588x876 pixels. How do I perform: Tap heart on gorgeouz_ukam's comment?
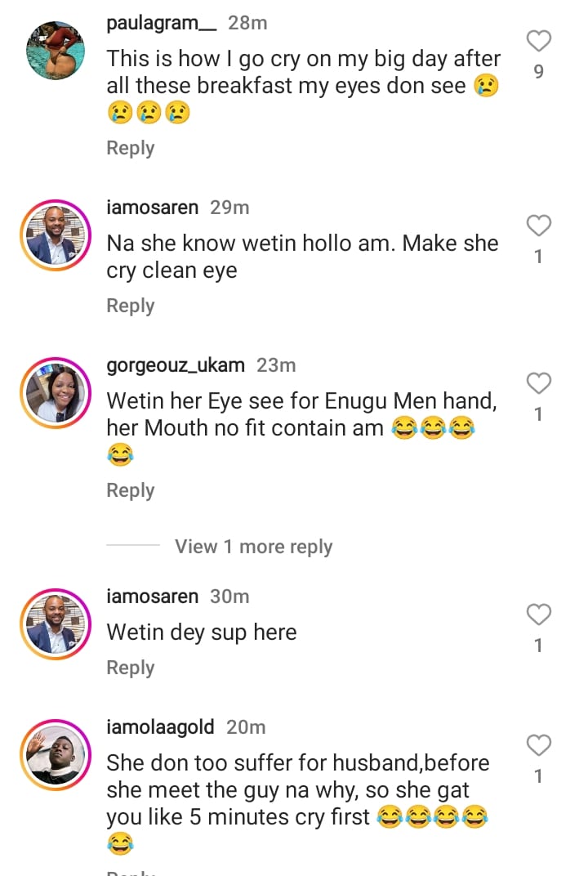coord(538,383)
